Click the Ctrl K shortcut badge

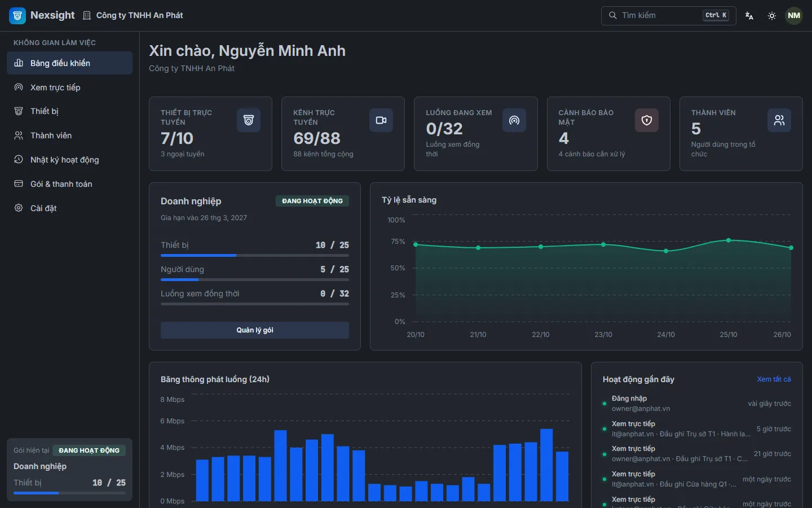click(x=716, y=15)
